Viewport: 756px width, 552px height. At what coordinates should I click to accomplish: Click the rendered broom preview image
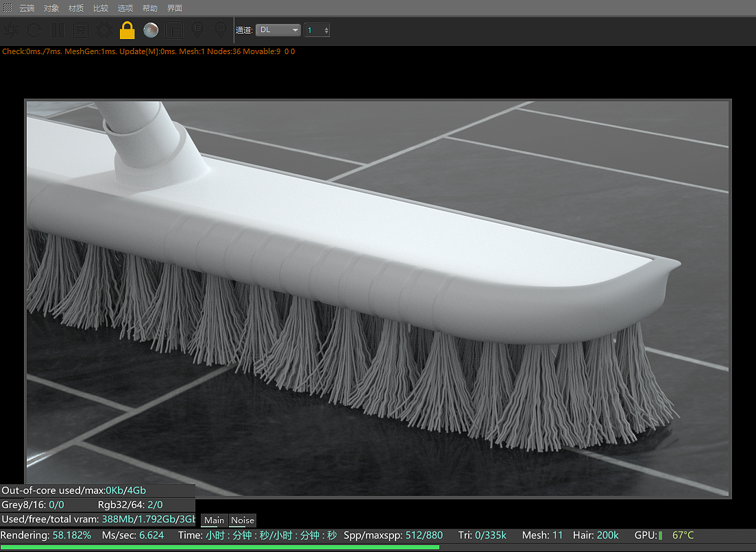(378, 299)
